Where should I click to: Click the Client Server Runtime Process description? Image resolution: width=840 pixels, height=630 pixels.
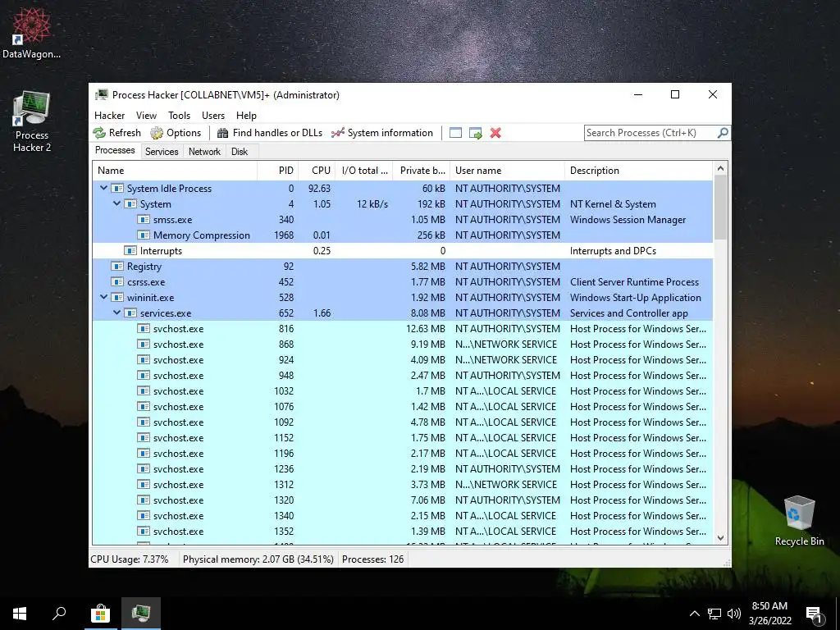point(634,282)
